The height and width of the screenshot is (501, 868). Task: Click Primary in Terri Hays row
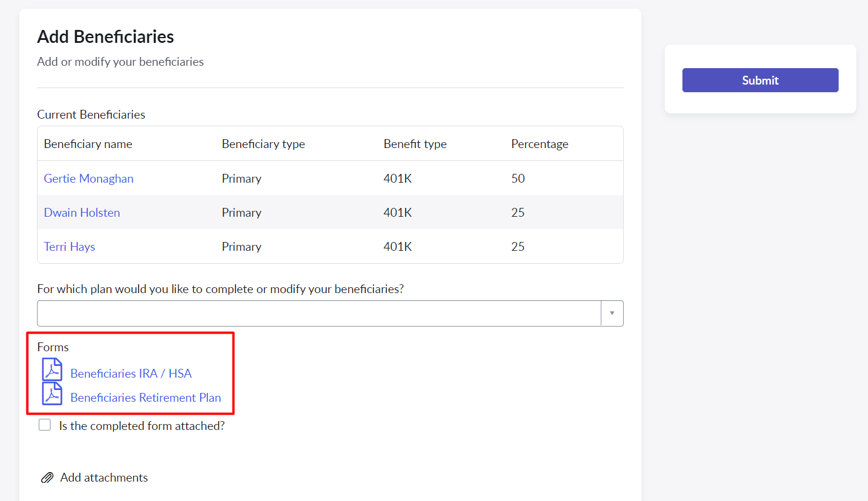tap(241, 247)
